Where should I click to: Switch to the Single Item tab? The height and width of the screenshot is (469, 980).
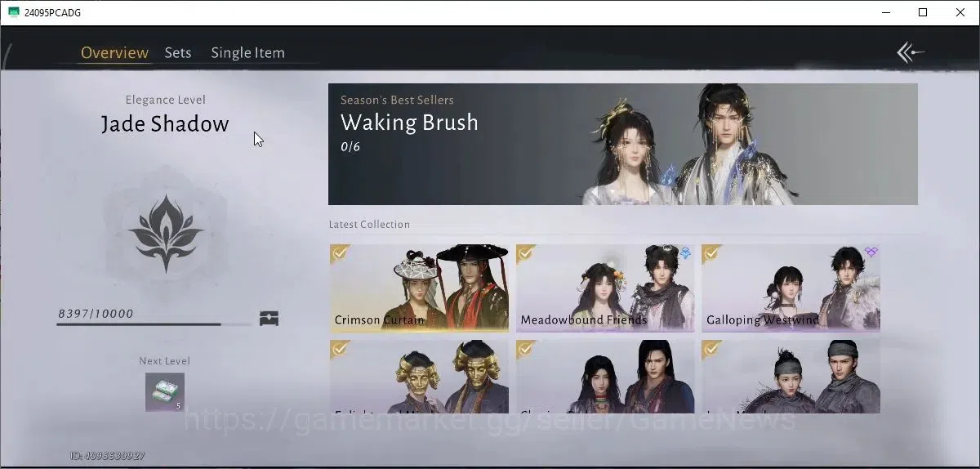247,53
